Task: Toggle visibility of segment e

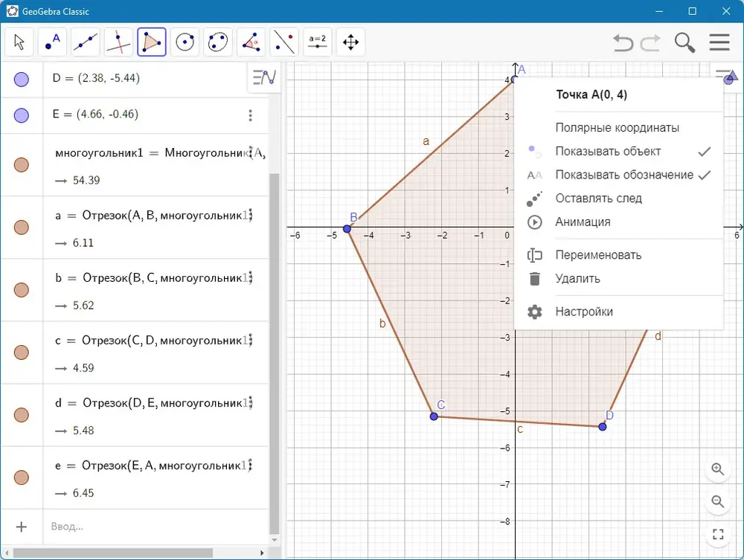Action: [x=22, y=478]
